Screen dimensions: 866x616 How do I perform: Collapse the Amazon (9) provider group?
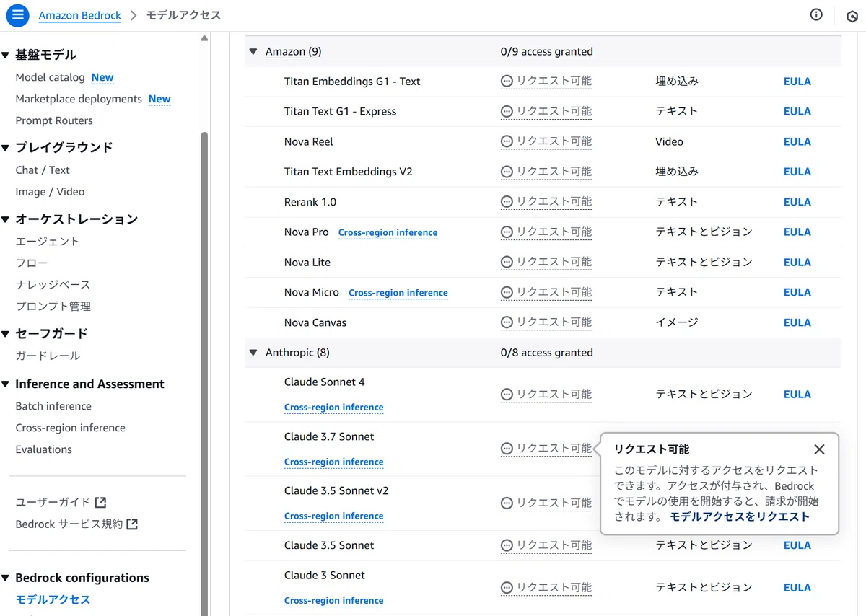tap(253, 52)
